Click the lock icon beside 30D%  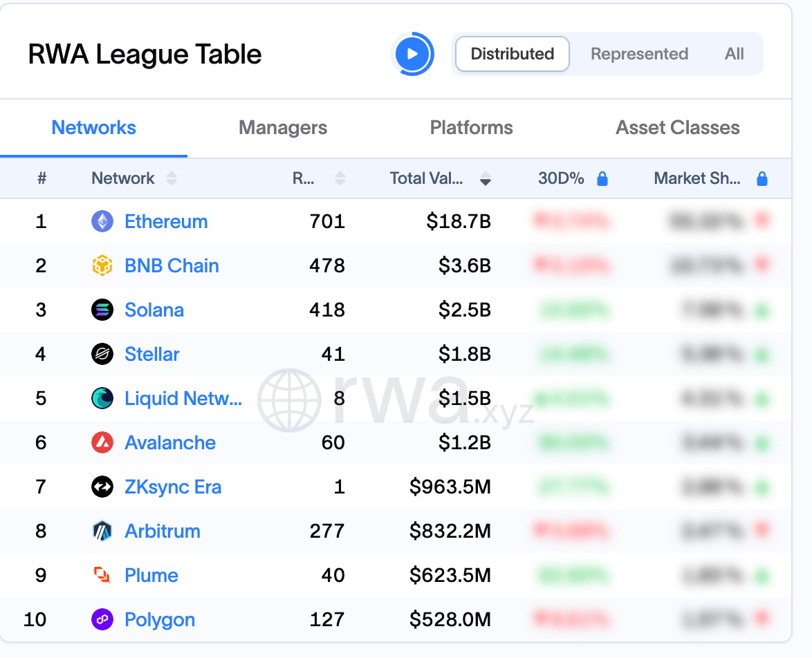(x=602, y=178)
